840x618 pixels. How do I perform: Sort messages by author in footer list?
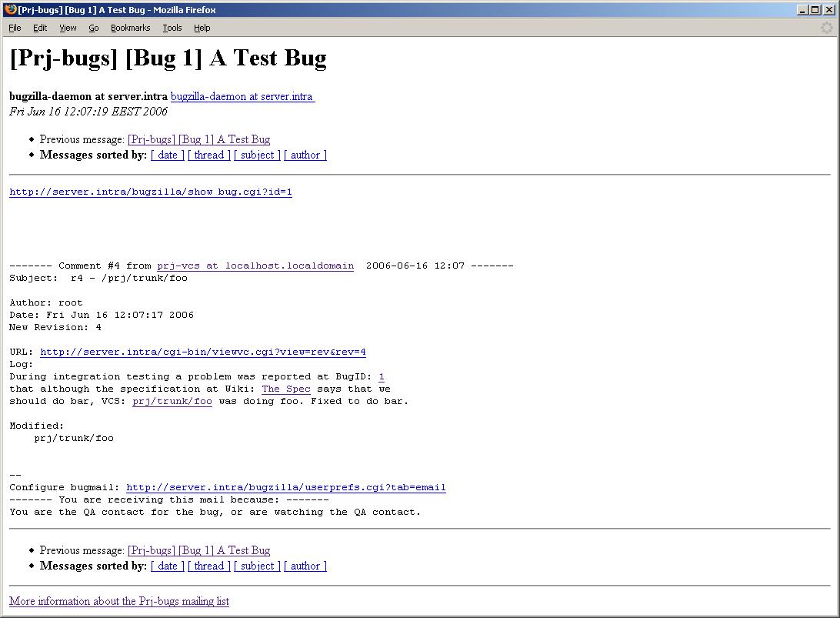point(305,566)
